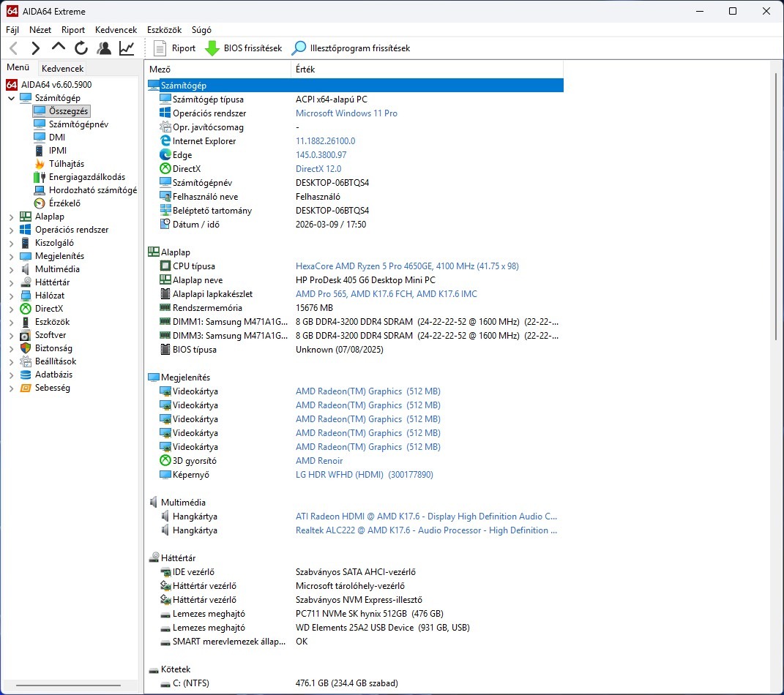The width and height of the screenshot is (784, 695).
Task: Expand the Hálózat tree node
Action: pos(11,296)
